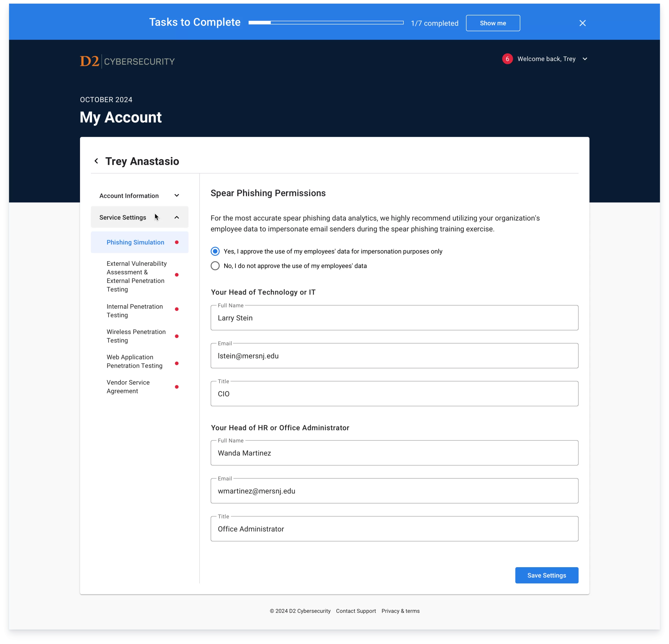Click the Contact Support footer link
This screenshot has height=644, width=669.
point(355,611)
